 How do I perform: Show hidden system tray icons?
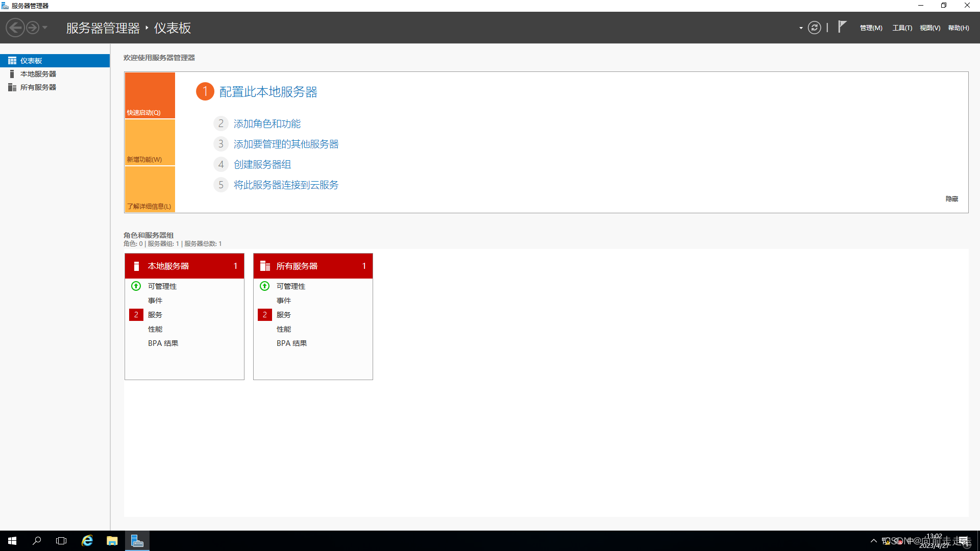point(873,541)
